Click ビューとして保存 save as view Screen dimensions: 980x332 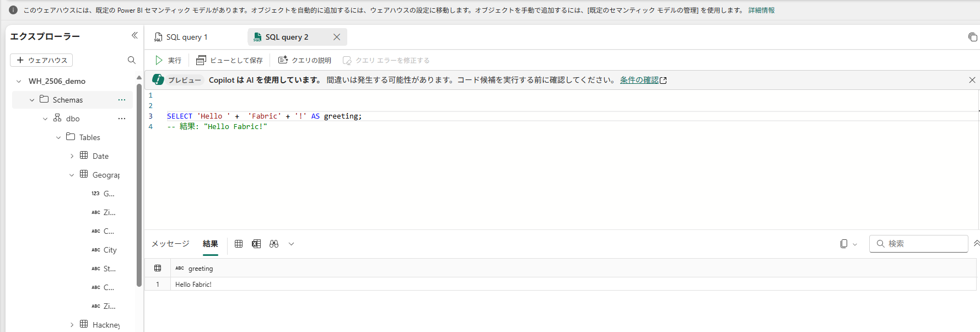click(229, 60)
